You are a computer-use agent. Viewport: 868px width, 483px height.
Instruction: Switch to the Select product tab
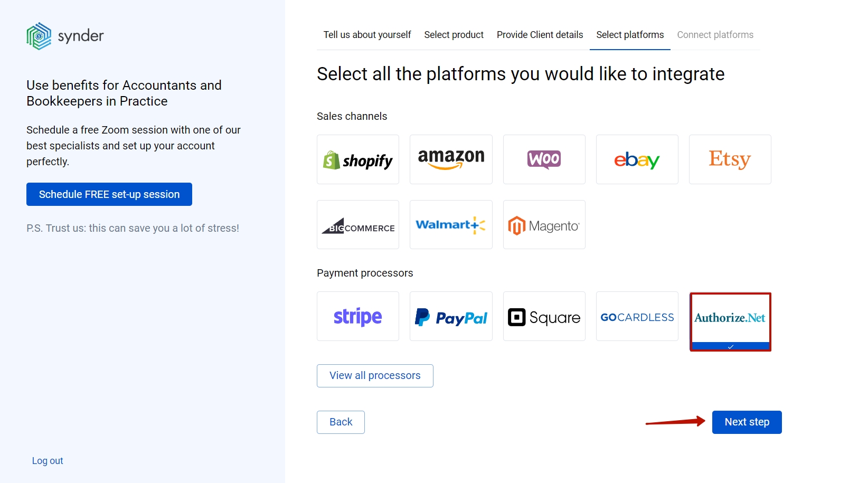pyautogui.click(x=454, y=35)
